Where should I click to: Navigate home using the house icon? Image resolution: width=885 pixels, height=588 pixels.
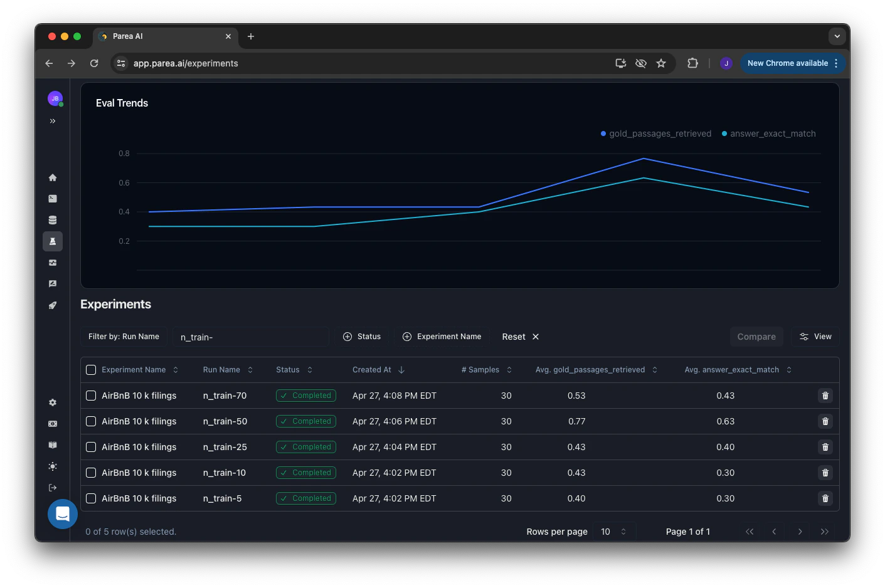point(53,177)
